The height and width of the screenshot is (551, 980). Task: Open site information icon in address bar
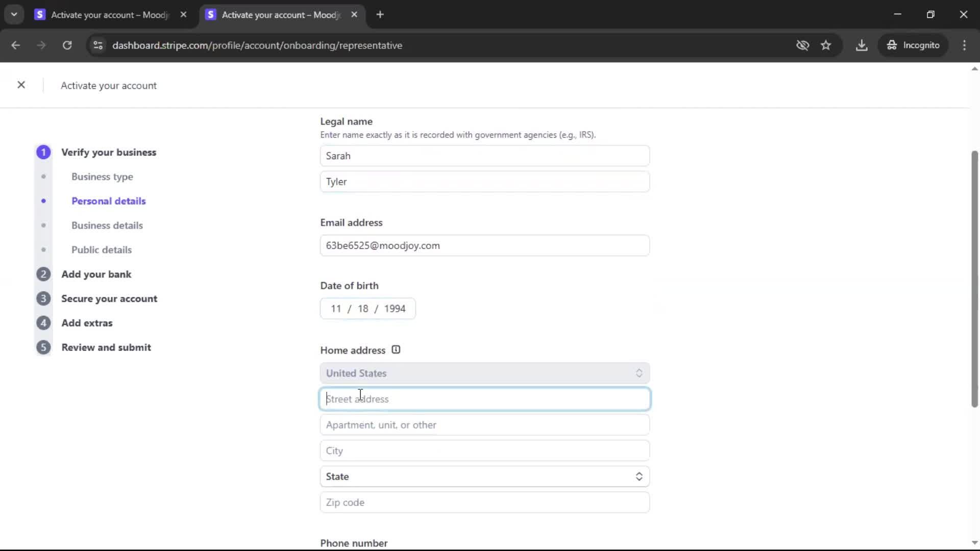98,45
